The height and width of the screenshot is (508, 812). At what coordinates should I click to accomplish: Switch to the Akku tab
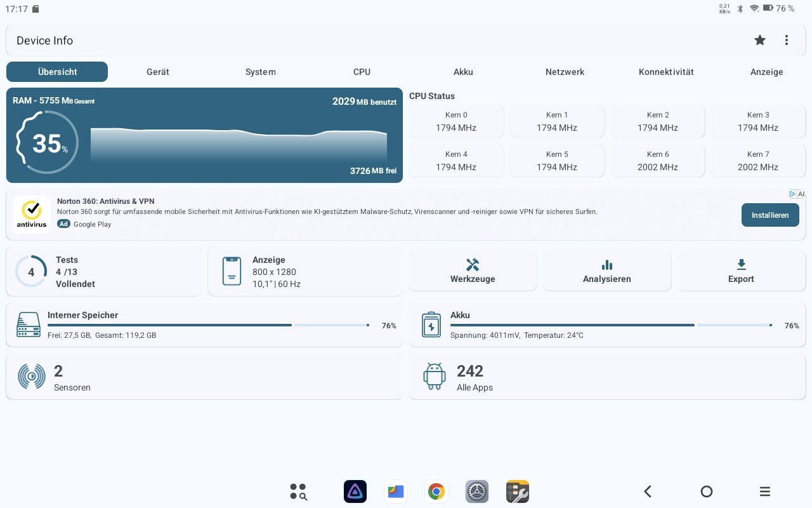pyautogui.click(x=464, y=72)
